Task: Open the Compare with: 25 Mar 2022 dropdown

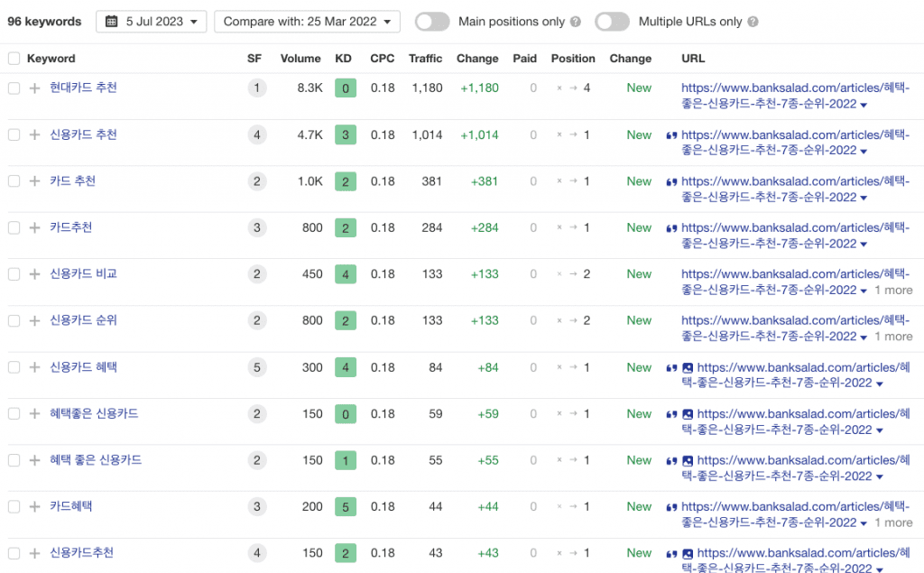Action: click(307, 22)
